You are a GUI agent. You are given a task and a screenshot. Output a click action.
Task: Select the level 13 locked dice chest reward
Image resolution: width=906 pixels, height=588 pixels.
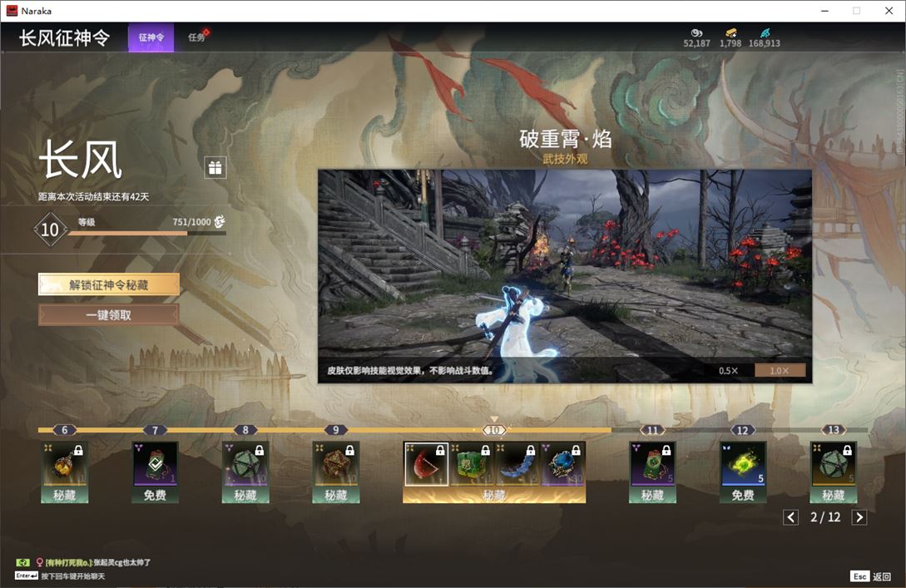coord(833,464)
